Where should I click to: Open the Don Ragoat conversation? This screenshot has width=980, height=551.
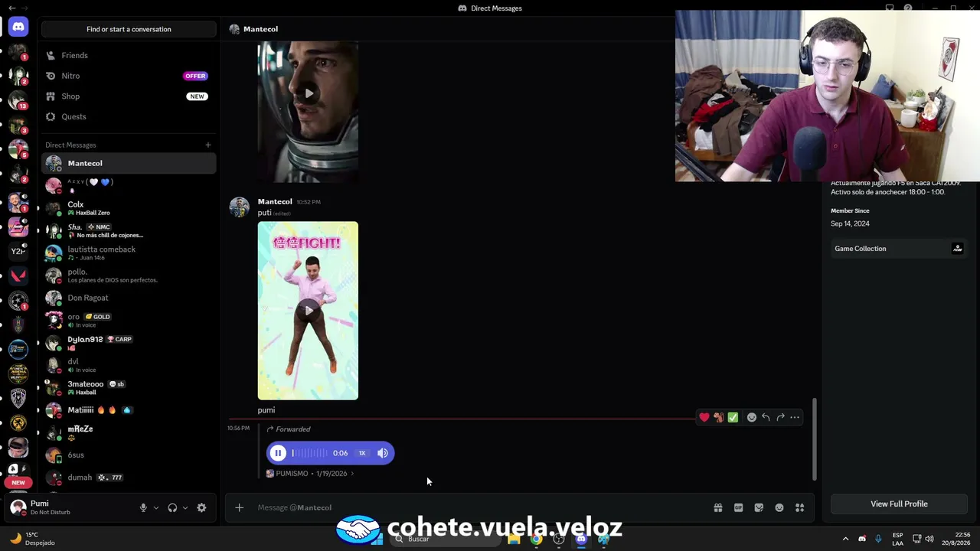[129, 298]
